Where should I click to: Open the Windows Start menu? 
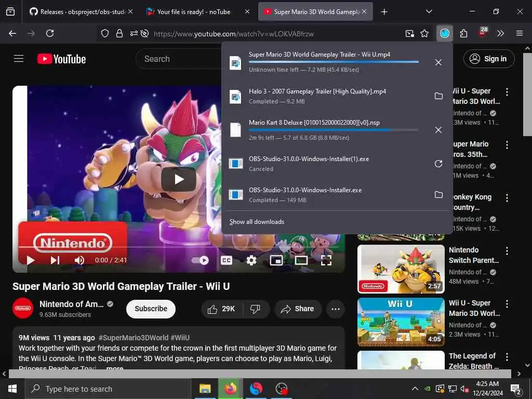pos(12,389)
